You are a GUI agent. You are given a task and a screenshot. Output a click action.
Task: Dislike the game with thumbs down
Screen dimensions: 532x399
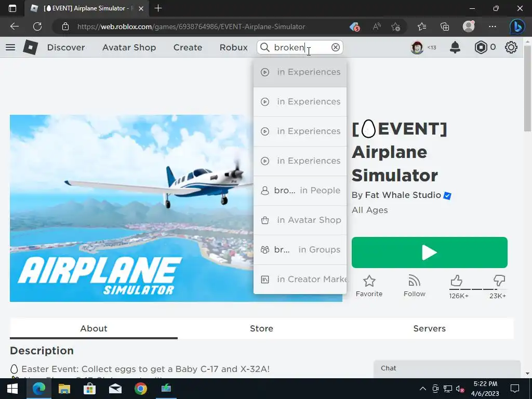499,280
